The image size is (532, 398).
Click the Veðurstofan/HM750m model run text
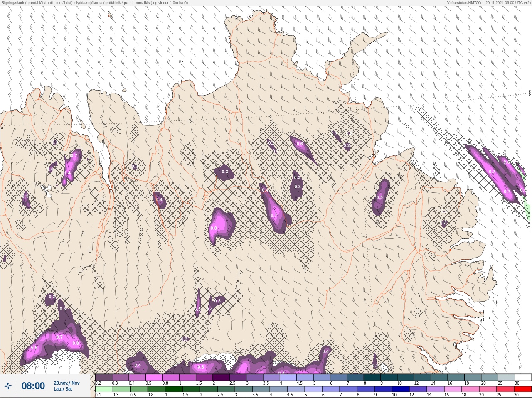click(489, 2)
